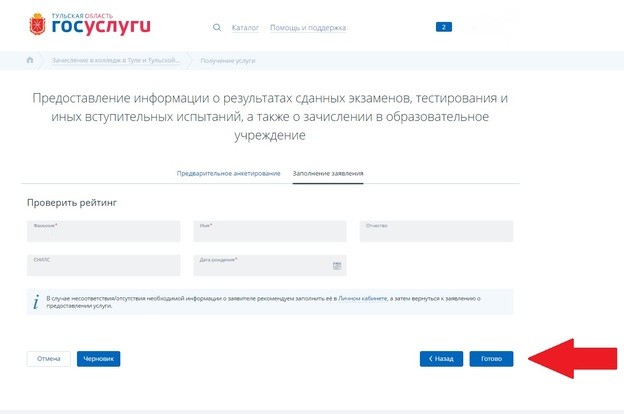Click the Госуслуги Тульская область logo
Screen dimensions: 624x414
pyautogui.click(x=90, y=24)
